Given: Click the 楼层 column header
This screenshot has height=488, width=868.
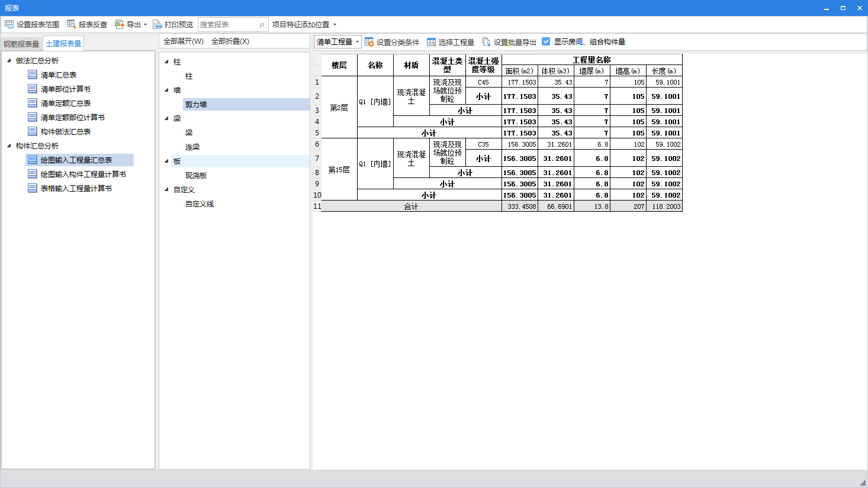Looking at the screenshot, I should click(339, 65).
